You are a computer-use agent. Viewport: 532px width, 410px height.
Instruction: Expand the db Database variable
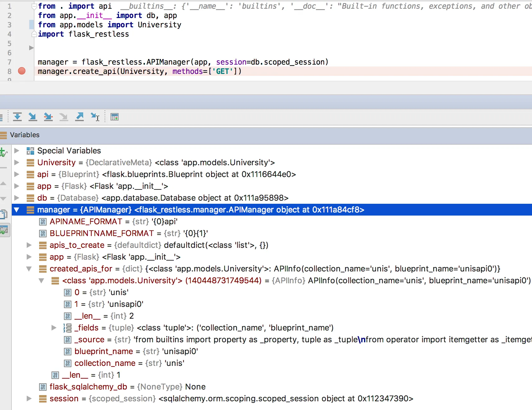click(17, 198)
